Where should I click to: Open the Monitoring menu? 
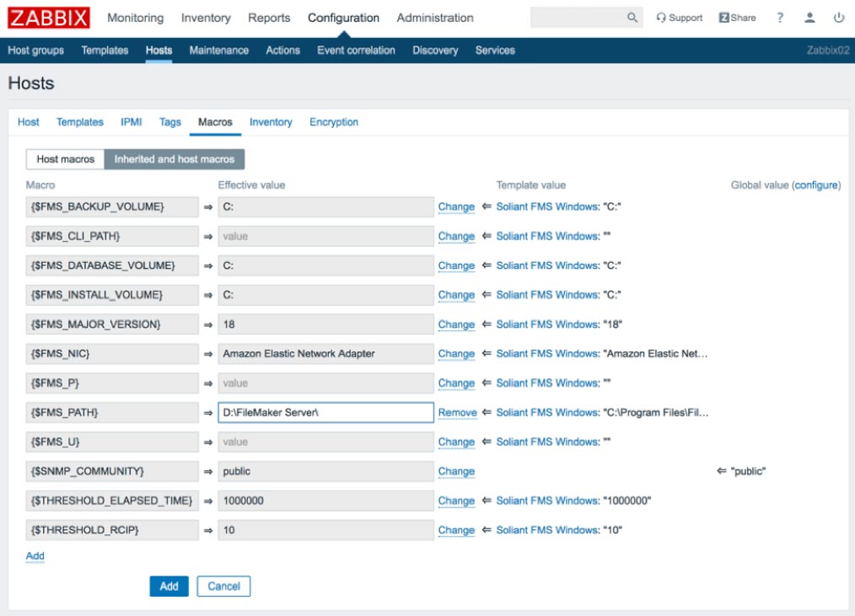[135, 18]
